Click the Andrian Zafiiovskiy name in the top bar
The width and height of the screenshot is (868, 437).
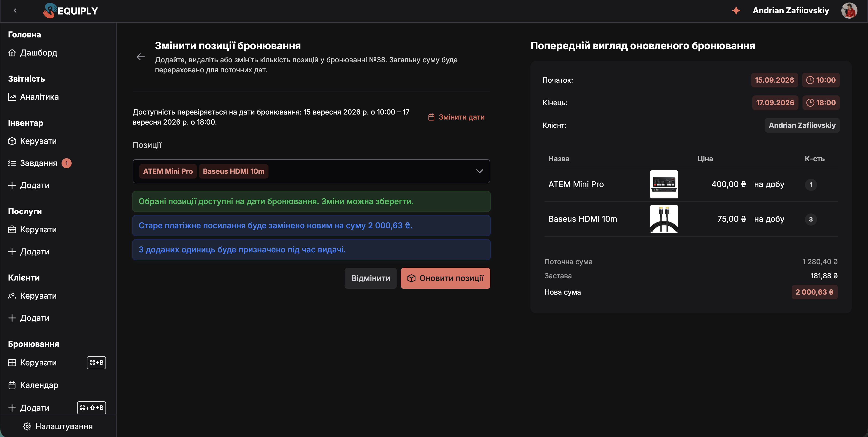791,11
